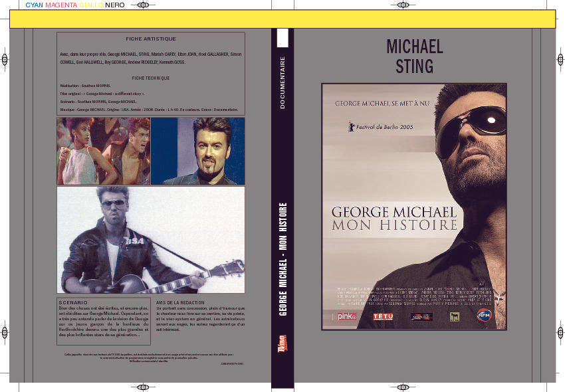
Task: Click the GEORGE MICHAEL MON HISTOIRE cover title
Action: coord(397,217)
